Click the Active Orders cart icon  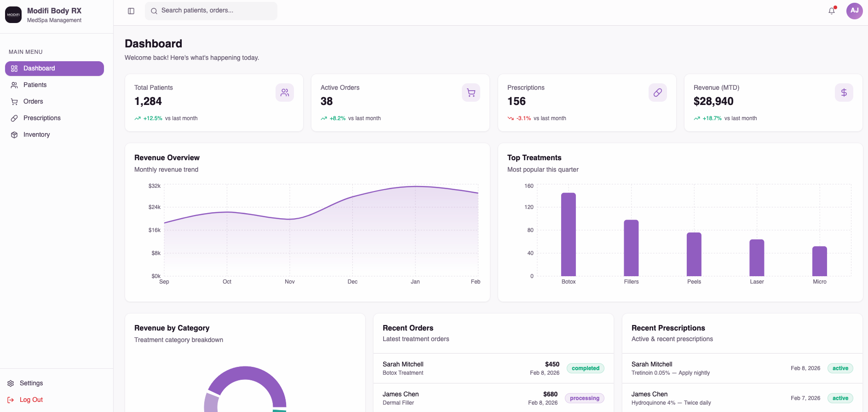click(471, 93)
